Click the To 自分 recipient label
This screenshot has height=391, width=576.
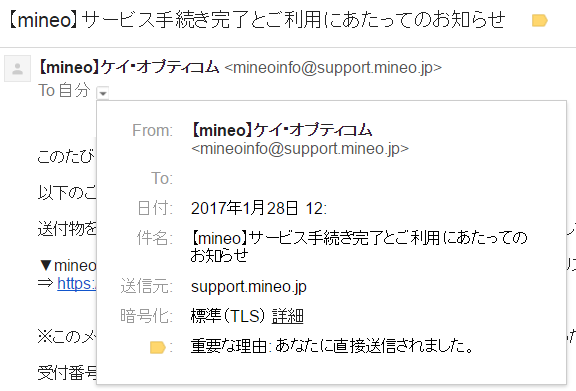pos(64,90)
